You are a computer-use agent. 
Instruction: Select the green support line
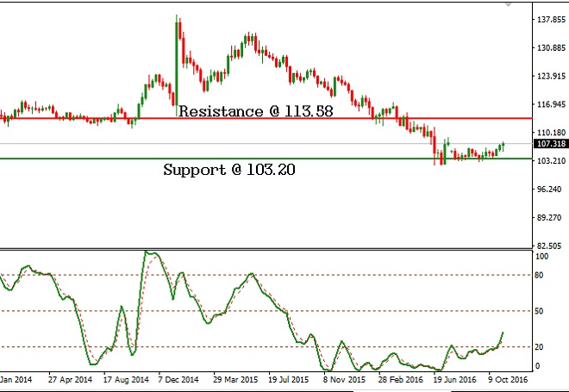pyautogui.click(x=266, y=159)
